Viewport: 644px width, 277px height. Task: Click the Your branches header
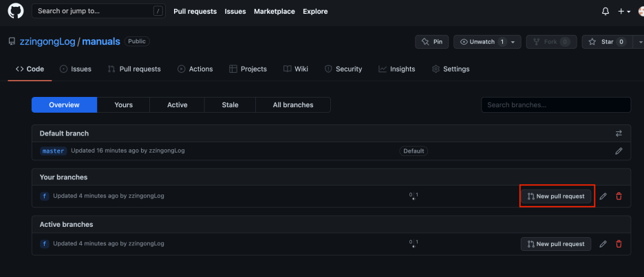(64, 177)
